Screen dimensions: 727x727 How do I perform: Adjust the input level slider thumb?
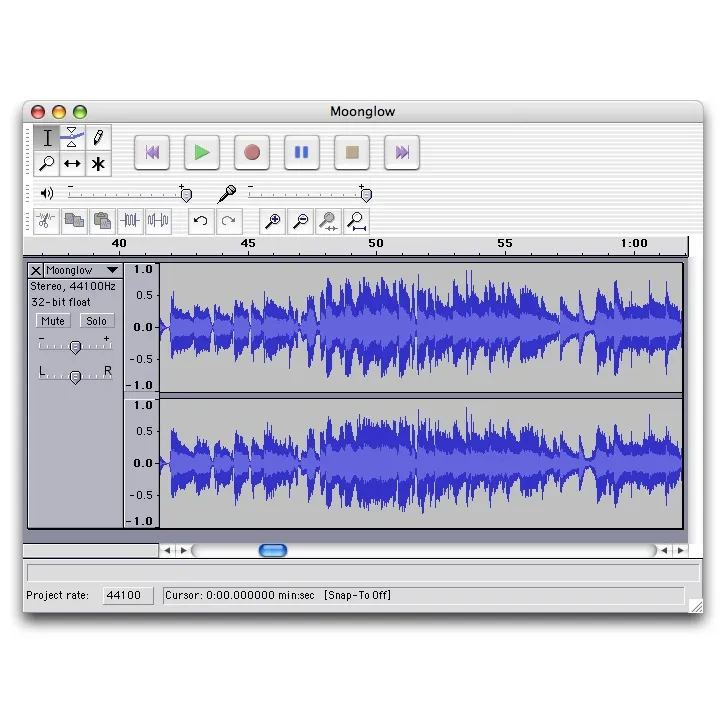pos(366,196)
